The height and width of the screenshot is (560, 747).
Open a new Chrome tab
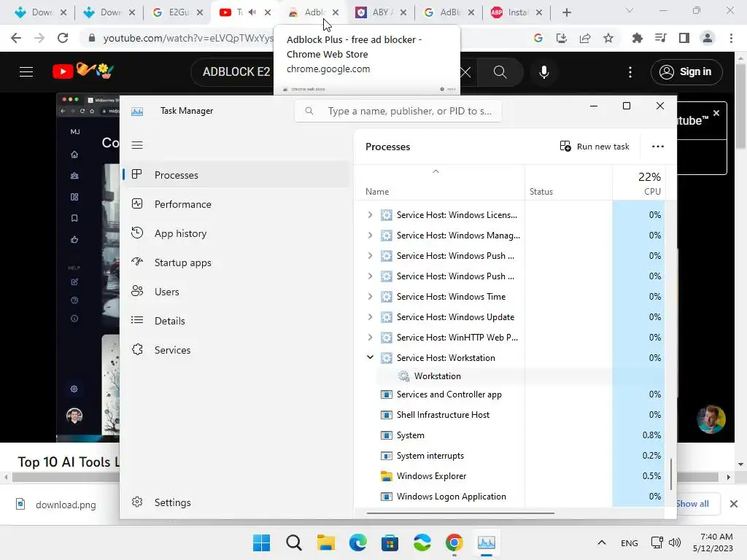566,12
